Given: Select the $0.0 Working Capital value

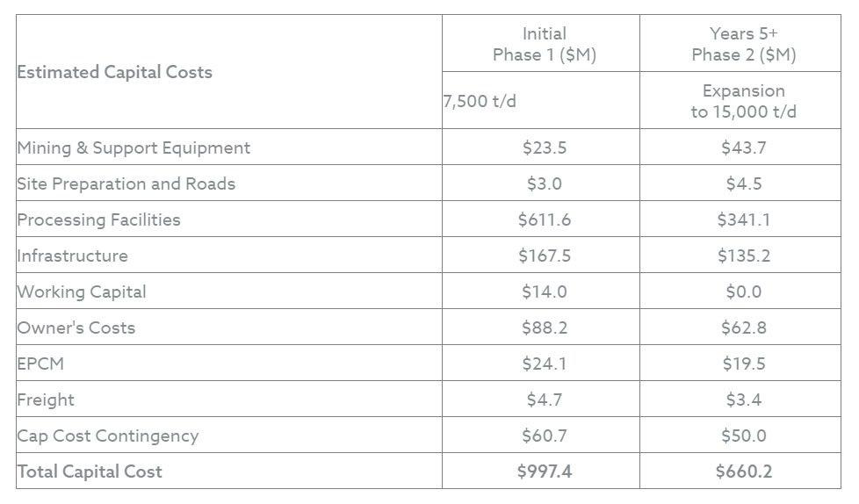Looking at the screenshot, I should 743,292.
